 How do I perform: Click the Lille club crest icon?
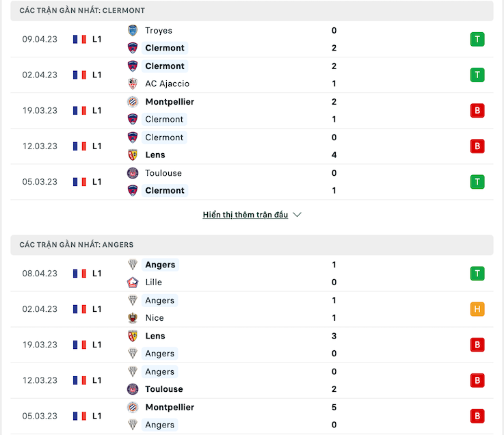pos(133,282)
